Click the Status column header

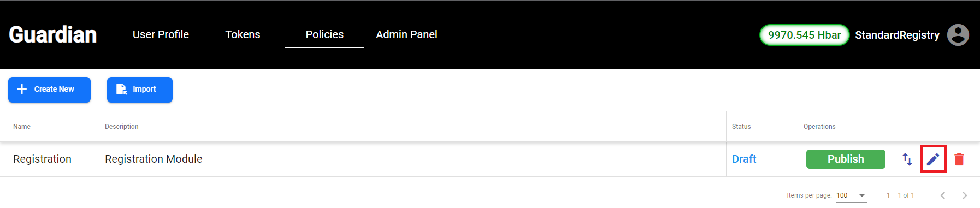pyautogui.click(x=741, y=127)
